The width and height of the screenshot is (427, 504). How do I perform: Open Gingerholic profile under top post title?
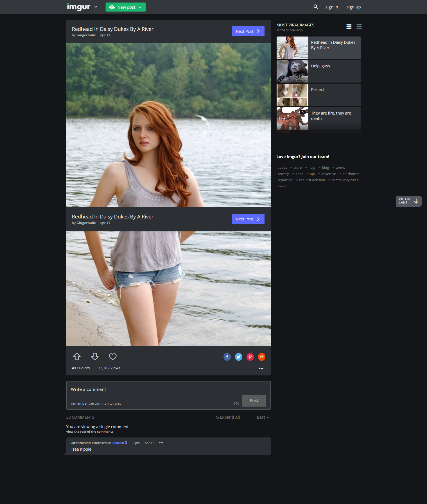tap(86, 35)
